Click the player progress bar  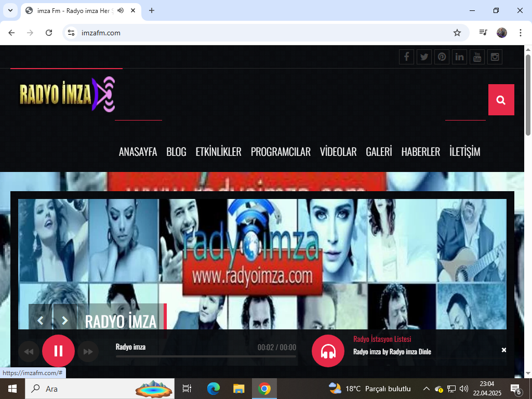[206, 356]
